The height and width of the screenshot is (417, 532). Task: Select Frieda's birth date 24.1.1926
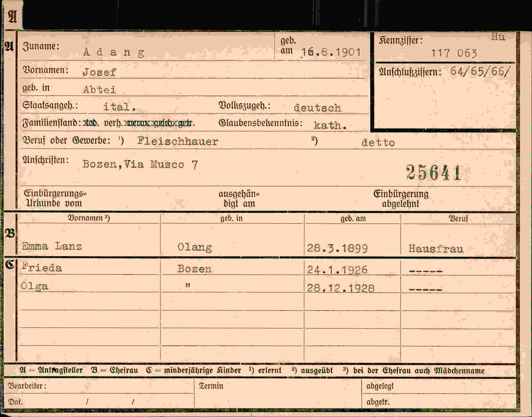click(x=337, y=270)
